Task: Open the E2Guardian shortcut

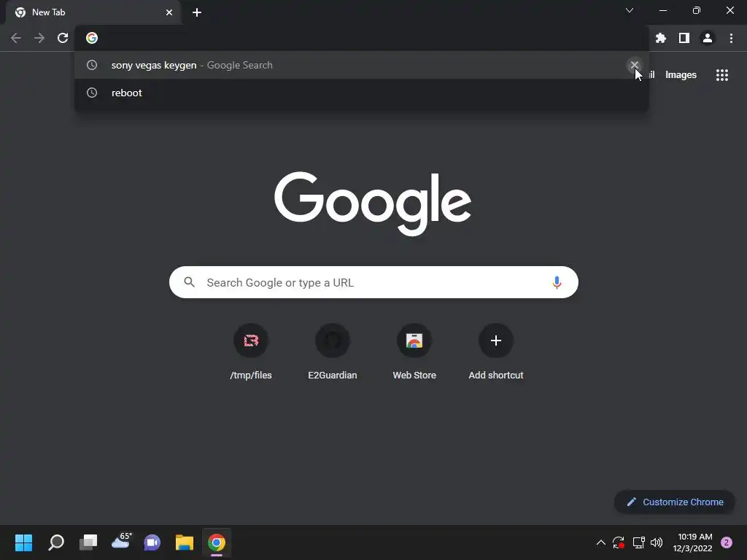Action: (x=333, y=352)
